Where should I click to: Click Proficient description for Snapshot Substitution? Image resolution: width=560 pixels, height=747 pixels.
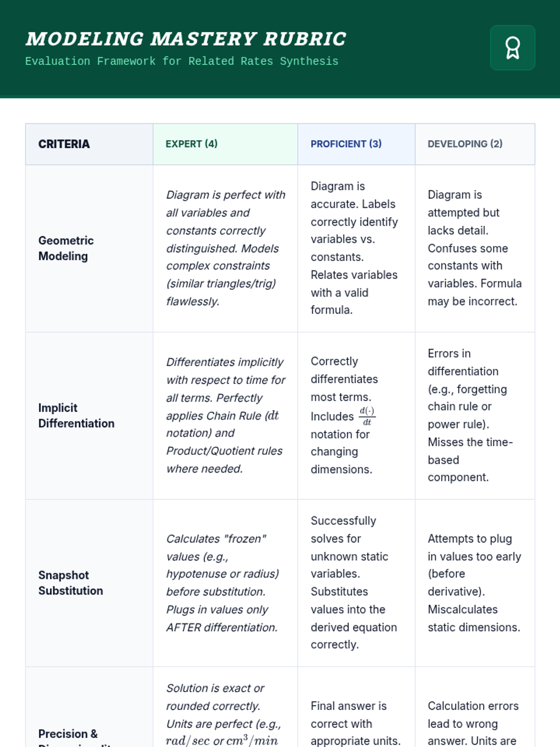click(353, 583)
